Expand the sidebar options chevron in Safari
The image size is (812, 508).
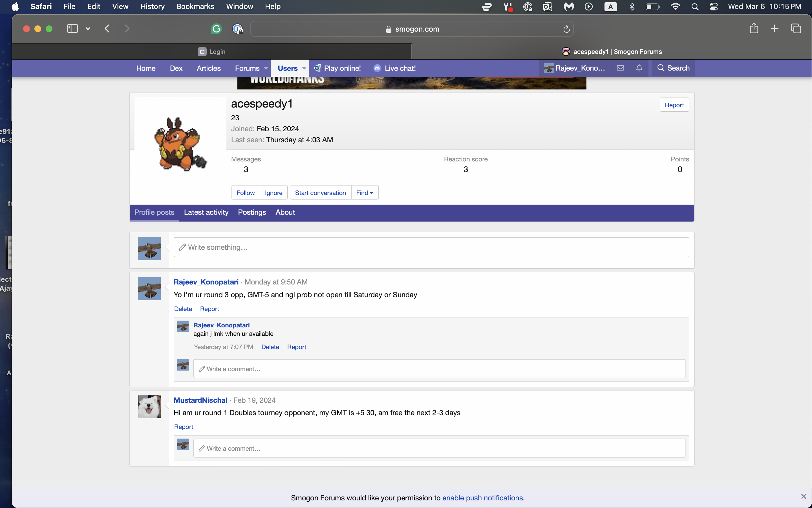[88, 29]
